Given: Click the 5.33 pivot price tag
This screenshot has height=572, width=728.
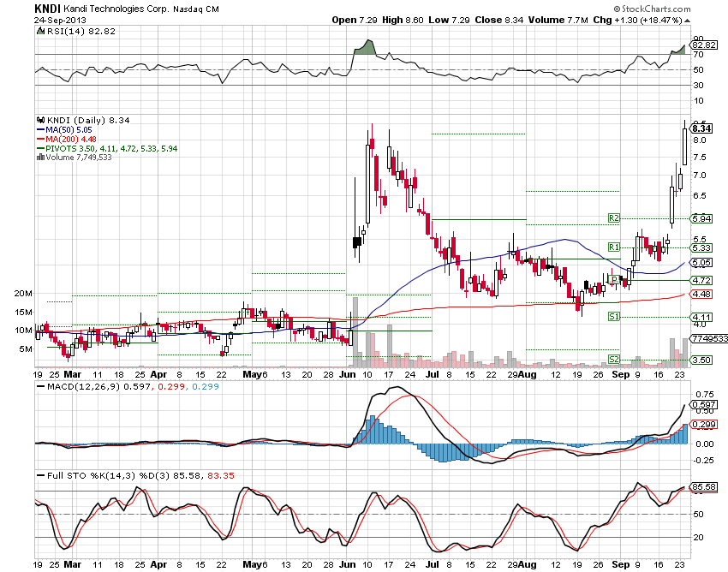Looking at the screenshot, I should point(701,248).
